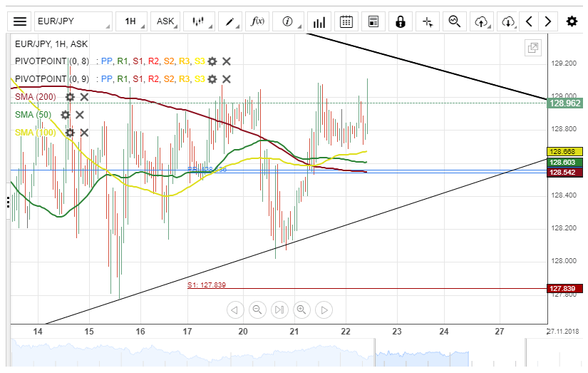Viewport: 588px width, 373px height.
Task: Click the 128.962 current price label
Action: click(564, 103)
